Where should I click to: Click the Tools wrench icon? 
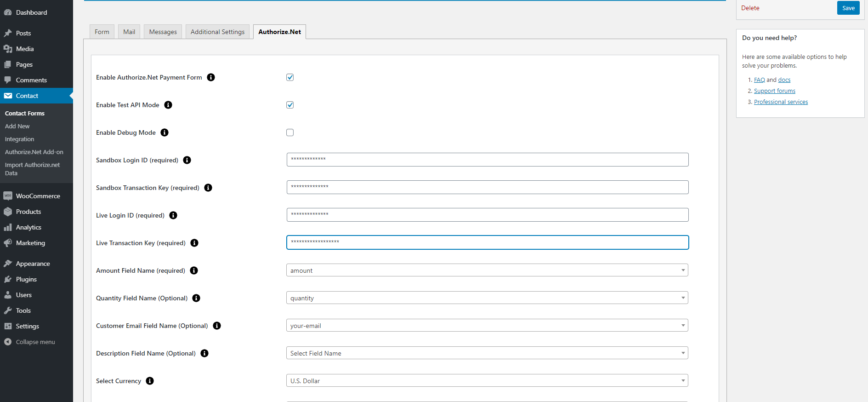point(8,310)
